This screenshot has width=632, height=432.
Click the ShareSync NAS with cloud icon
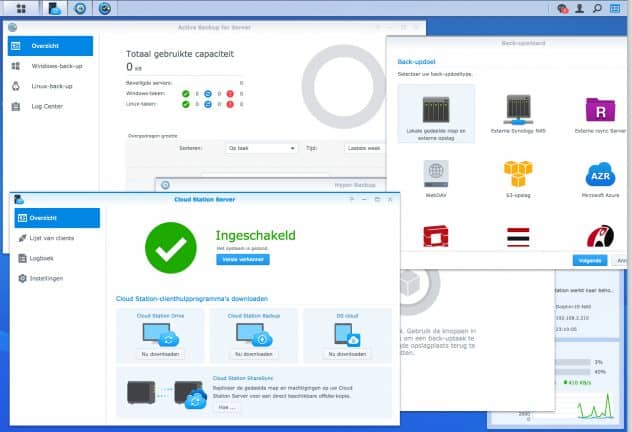point(190,395)
